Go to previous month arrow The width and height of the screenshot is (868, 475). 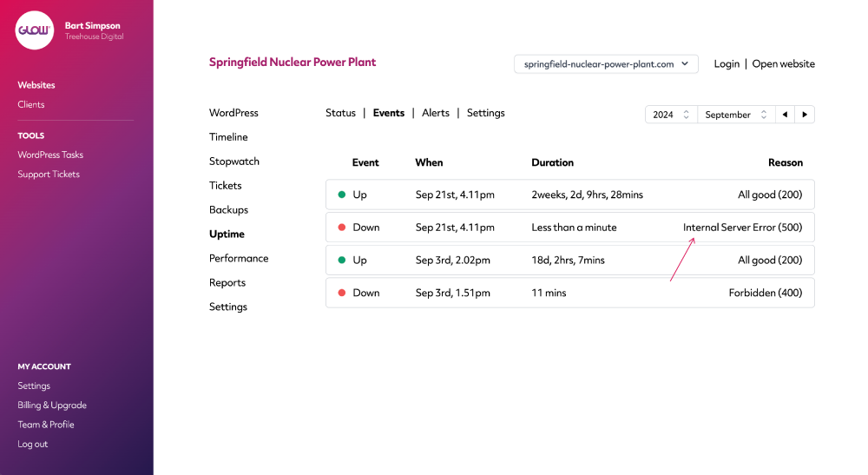[785, 115]
